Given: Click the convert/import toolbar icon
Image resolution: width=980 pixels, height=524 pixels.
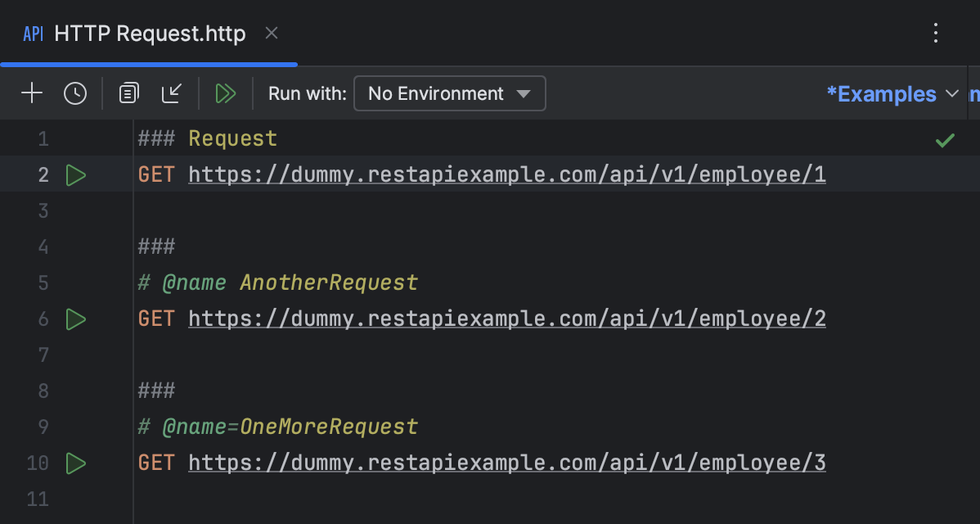Looking at the screenshot, I should [171, 93].
